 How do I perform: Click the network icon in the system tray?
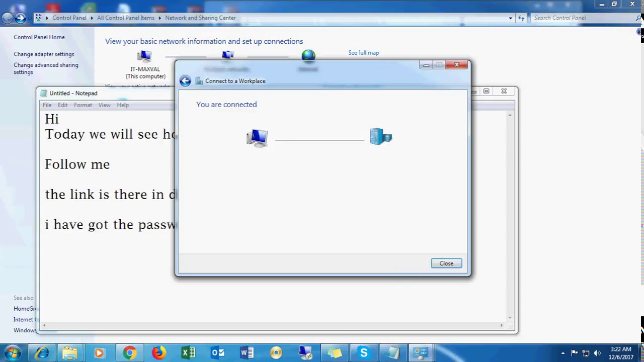point(586,353)
